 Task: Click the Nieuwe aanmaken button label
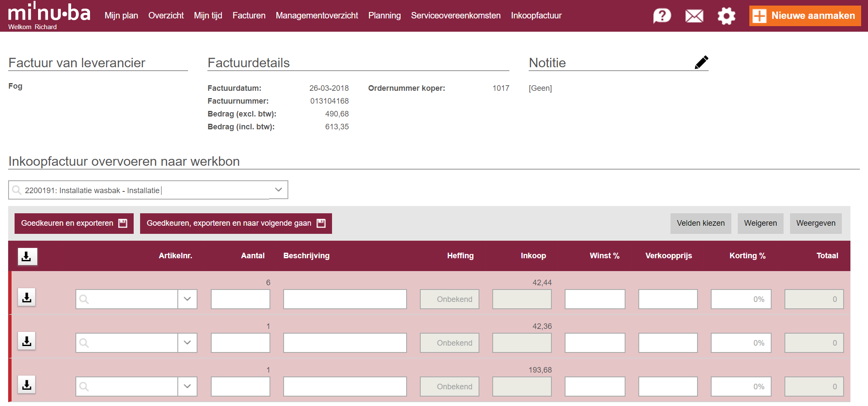pos(813,15)
